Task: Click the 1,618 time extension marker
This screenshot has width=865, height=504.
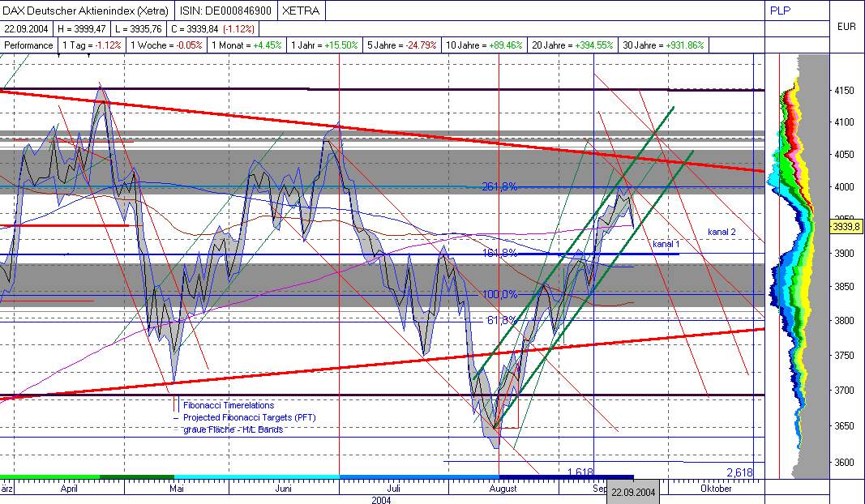Action: (x=580, y=471)
